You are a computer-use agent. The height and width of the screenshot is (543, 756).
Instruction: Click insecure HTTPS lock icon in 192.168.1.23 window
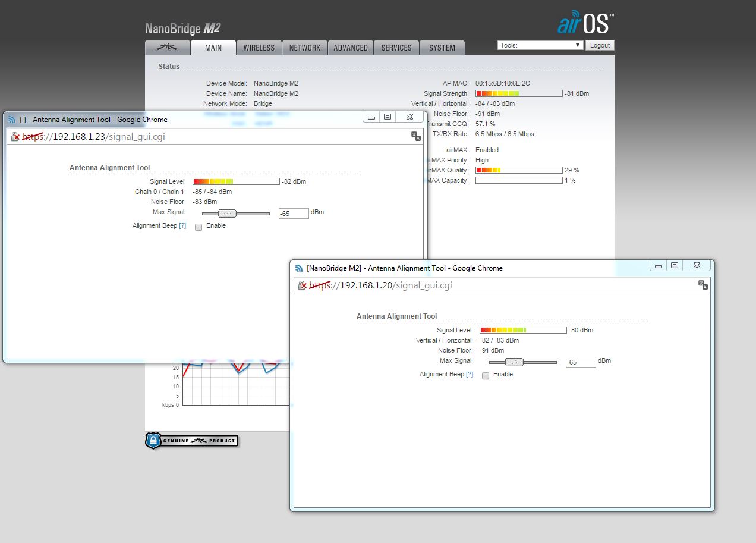(x=16, y=137)
